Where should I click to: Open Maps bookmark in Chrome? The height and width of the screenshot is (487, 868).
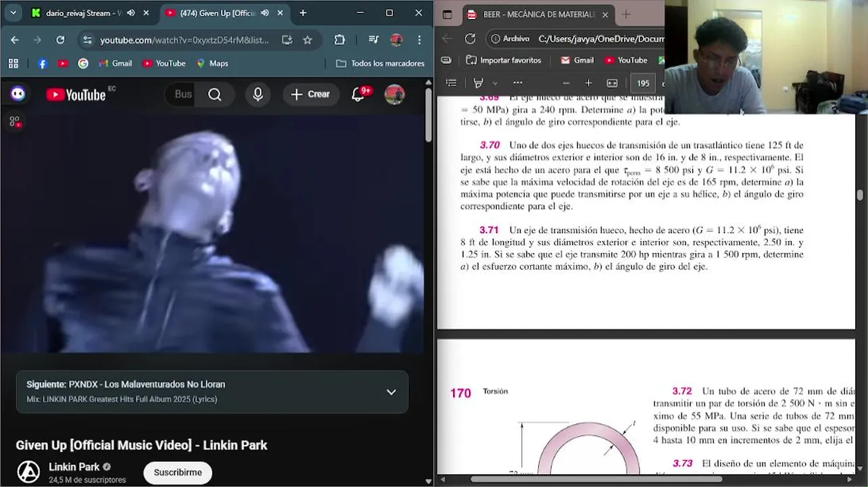pos(212,64)
